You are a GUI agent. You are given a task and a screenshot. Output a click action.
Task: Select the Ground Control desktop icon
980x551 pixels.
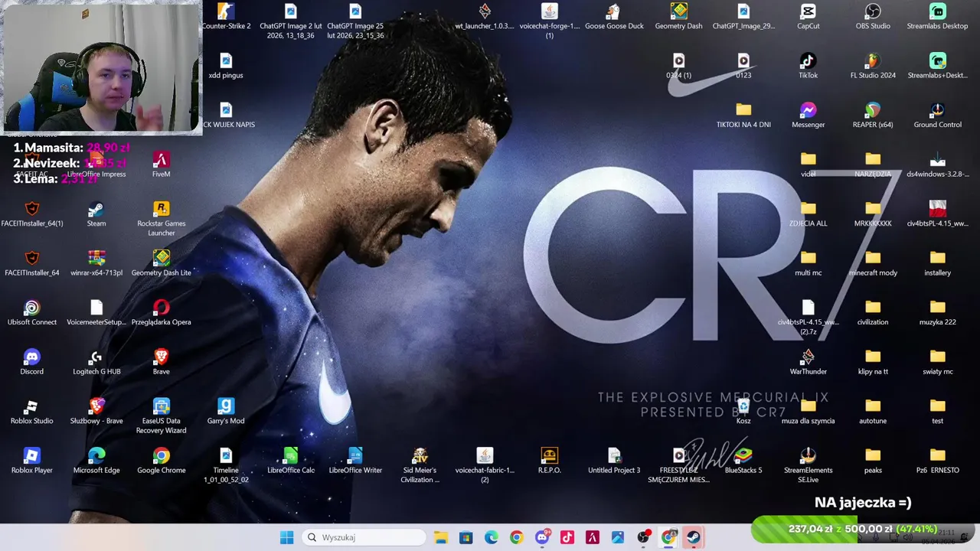[937, 115]
